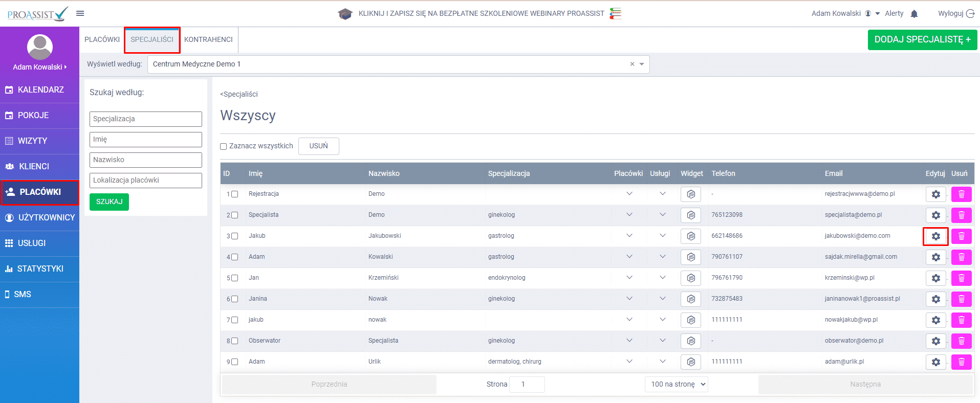Expand Placówki for Jakub Jakubowski row
The width and height of the screenshot is (980, 403).
[x=629, y=236]
